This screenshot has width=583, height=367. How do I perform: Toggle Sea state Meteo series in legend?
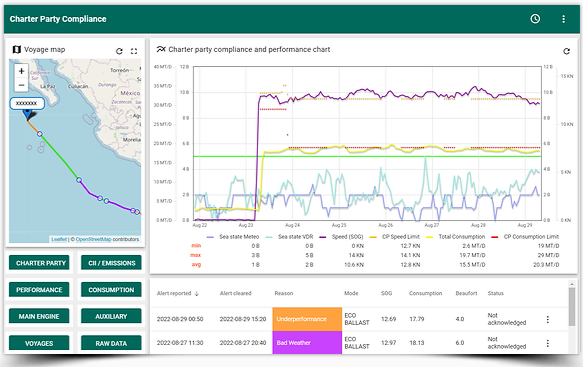click(x=233, y=236)
